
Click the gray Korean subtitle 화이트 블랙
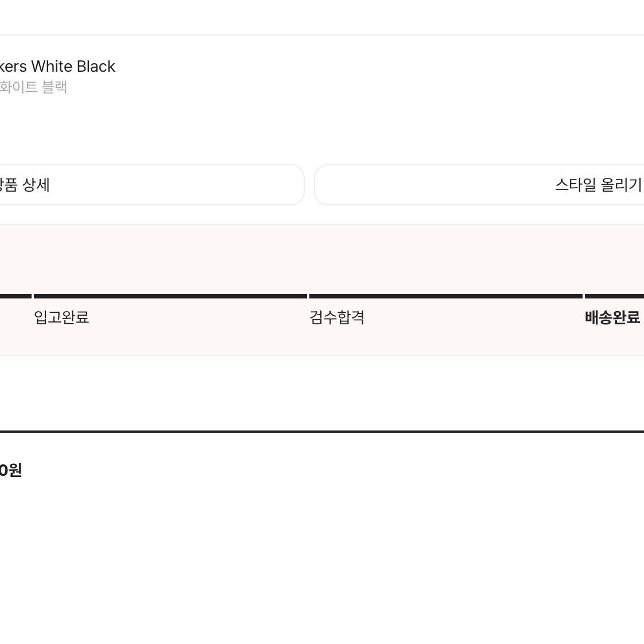tap(33, 87)
